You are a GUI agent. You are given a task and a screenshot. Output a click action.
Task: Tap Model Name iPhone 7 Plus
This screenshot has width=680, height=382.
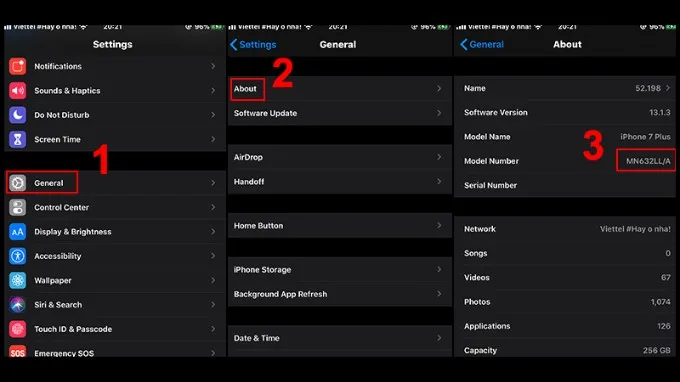coord(645,137)
